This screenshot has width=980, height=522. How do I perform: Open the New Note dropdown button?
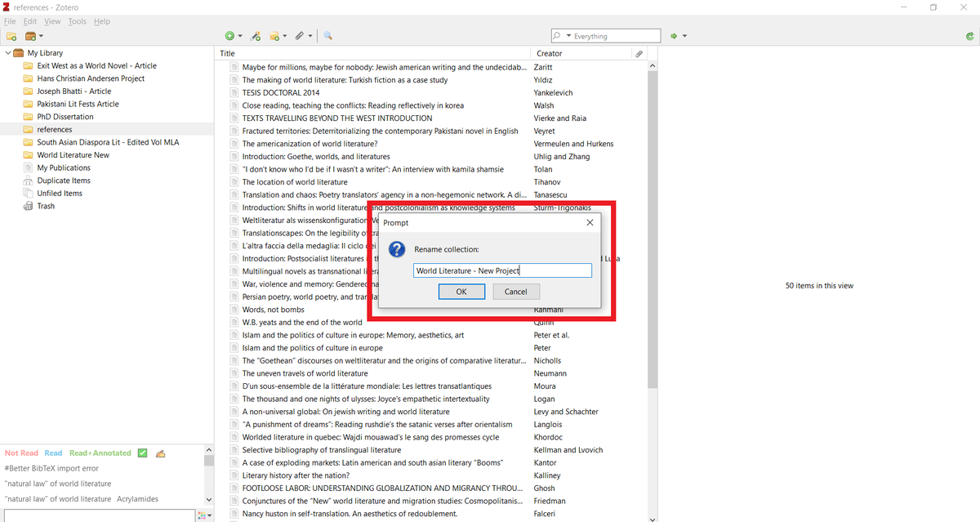point(278,36)
